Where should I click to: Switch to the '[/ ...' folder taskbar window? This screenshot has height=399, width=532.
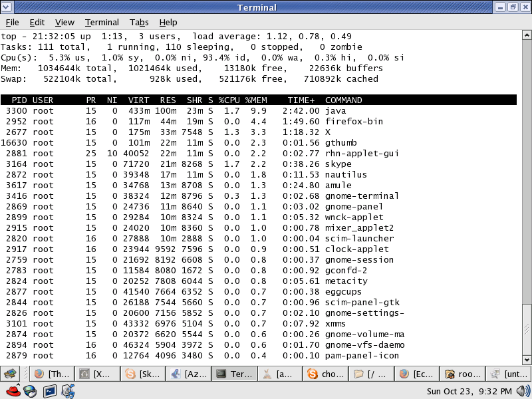coord(371,374)
